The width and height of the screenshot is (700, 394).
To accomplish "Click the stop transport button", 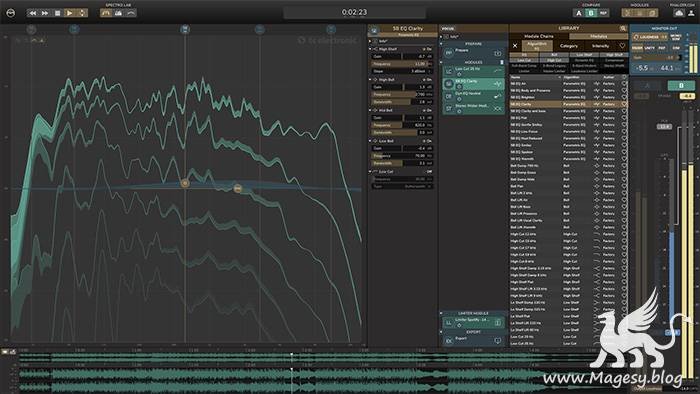I will pos(57,13).
